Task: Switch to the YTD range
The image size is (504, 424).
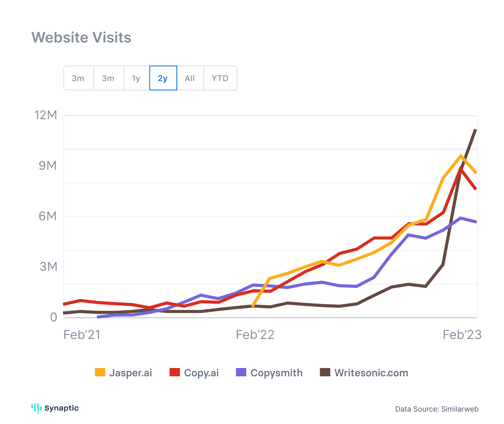Action: coord(220,78)
